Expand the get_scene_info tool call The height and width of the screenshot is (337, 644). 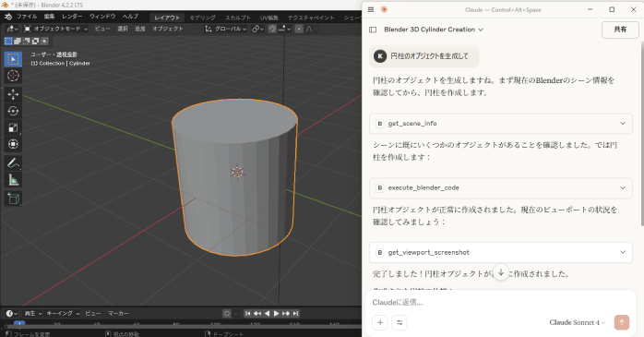click(x=501, y=124)
